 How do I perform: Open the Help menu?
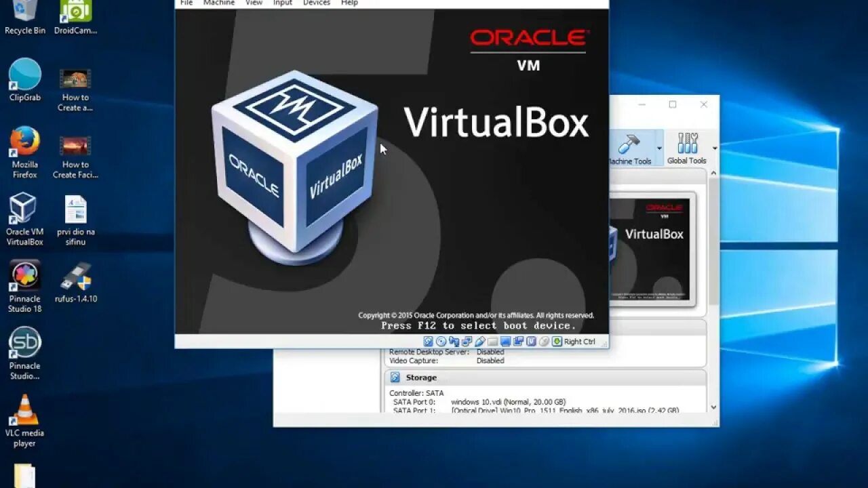(349, 3)
